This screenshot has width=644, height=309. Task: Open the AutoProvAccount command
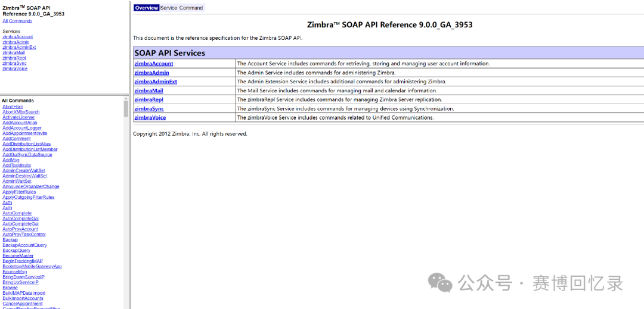(20, 229)
